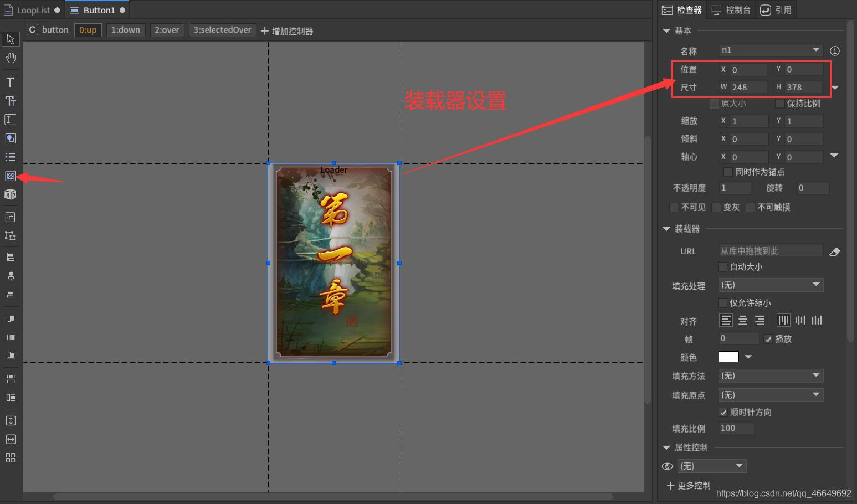Enable the 不可触摸 untouchable checkbox

pos(750,207)
